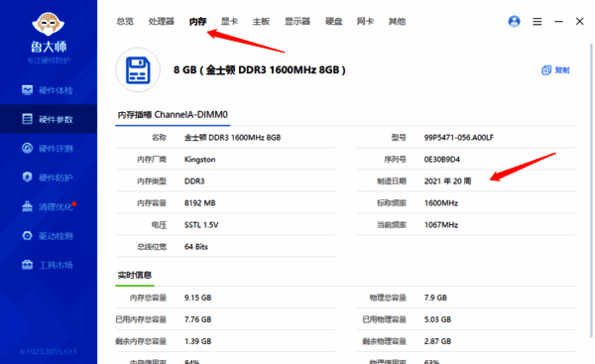The width and height of the screenshot is (595, 364).
Task: Click serial number 0E30B9D4
Action: [x=442, y=160]
